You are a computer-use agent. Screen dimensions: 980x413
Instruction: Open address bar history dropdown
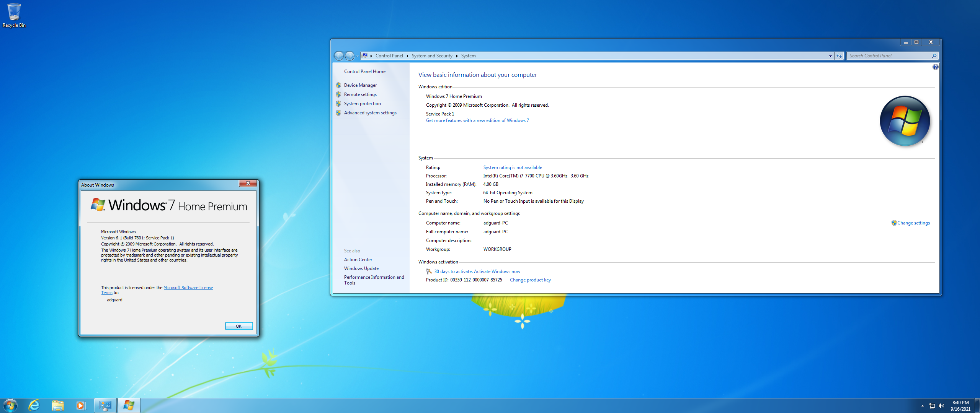pos(830,56)
